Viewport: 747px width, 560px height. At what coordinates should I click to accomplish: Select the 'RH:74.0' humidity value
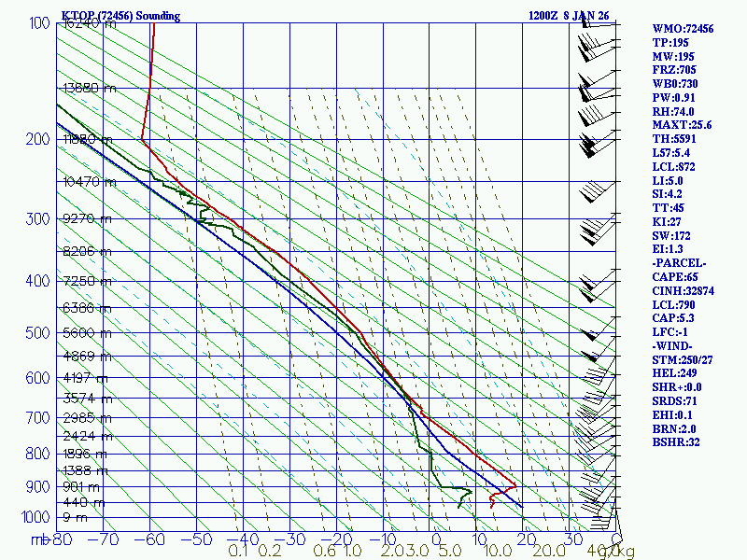point(673,112)
